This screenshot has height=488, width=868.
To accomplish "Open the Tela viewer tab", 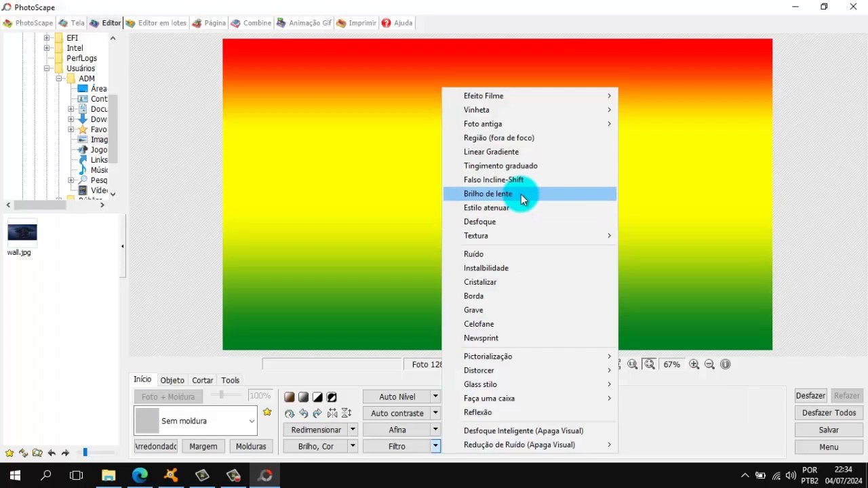I will point(71,23).
